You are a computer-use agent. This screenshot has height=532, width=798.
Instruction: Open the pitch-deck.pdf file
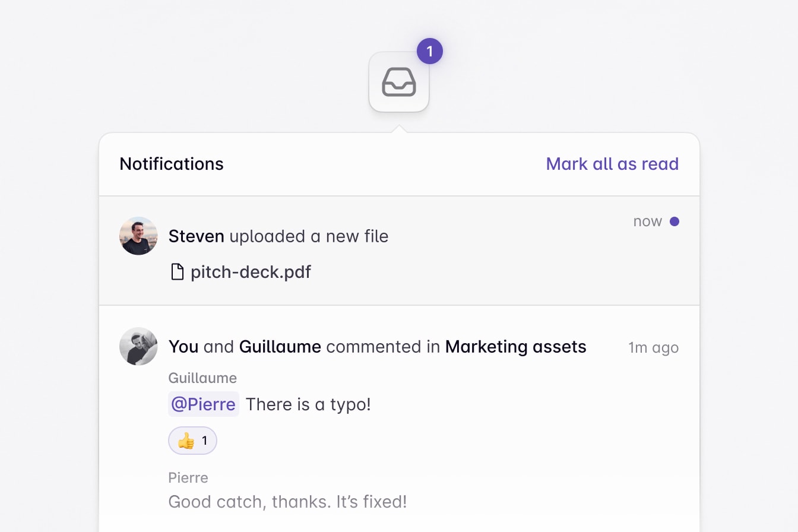(250, 271)
